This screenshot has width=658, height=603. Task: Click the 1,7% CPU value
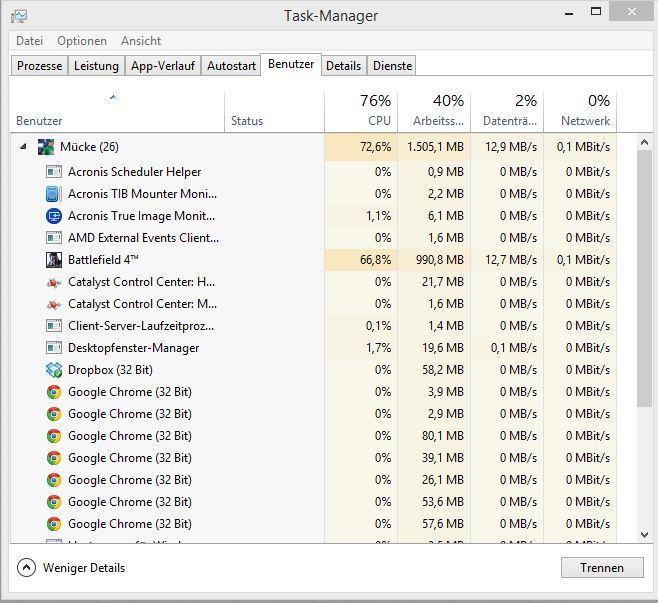(x=379, y=348)
